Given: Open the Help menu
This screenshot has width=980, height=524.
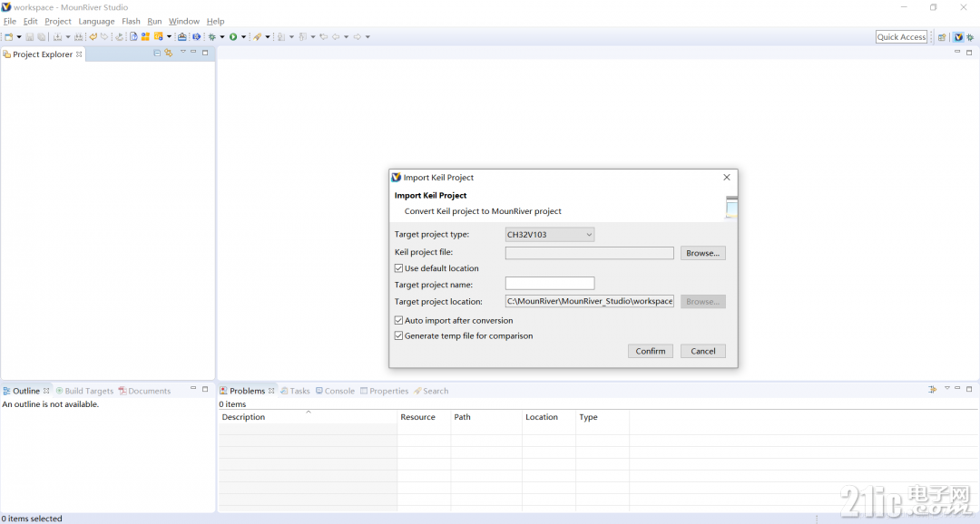Looking at the screenshot, I should (216, 21).
